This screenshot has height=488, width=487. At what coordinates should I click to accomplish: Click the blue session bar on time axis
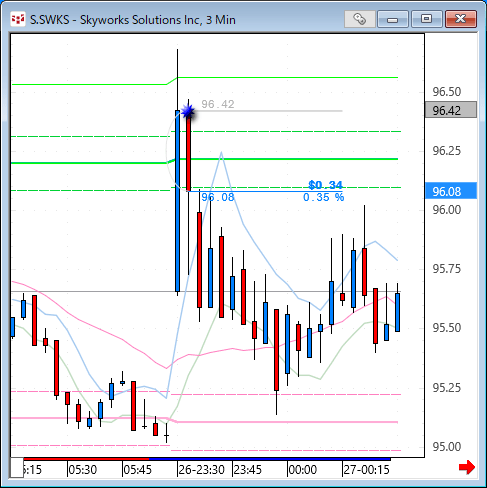click(270, 459)
